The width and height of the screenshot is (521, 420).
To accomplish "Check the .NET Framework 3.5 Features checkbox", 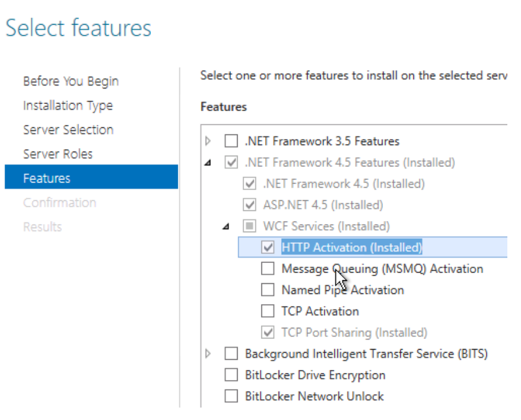I will coord(231,141).
